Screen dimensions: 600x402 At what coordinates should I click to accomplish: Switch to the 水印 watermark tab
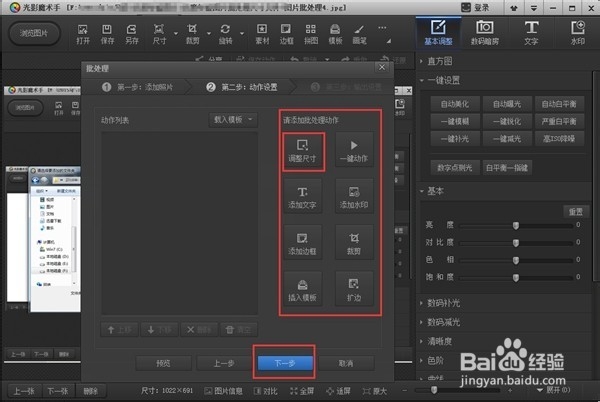tap(577, 33)
